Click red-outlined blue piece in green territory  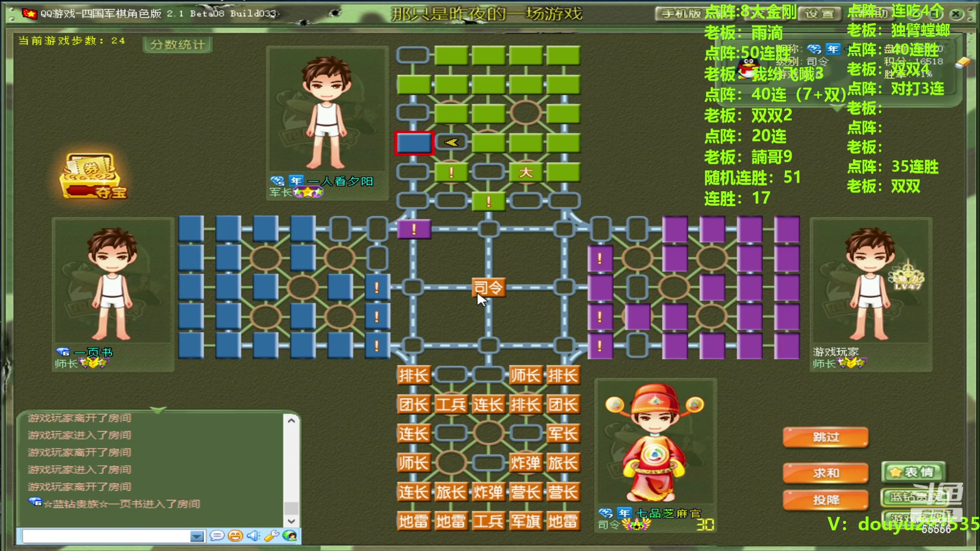414,143
